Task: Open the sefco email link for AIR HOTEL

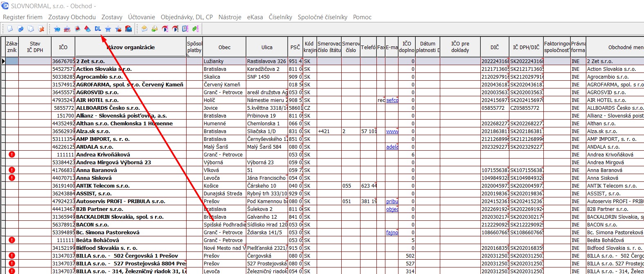Action: 392,100
